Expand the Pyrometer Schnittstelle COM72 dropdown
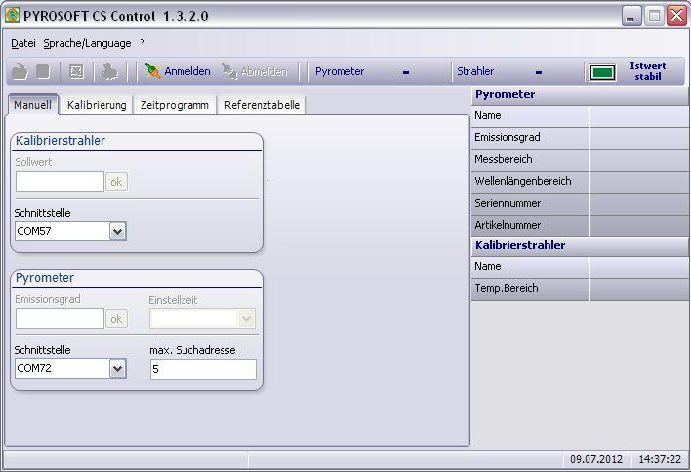This screenshot has height=472, width=691. [117, 369]
